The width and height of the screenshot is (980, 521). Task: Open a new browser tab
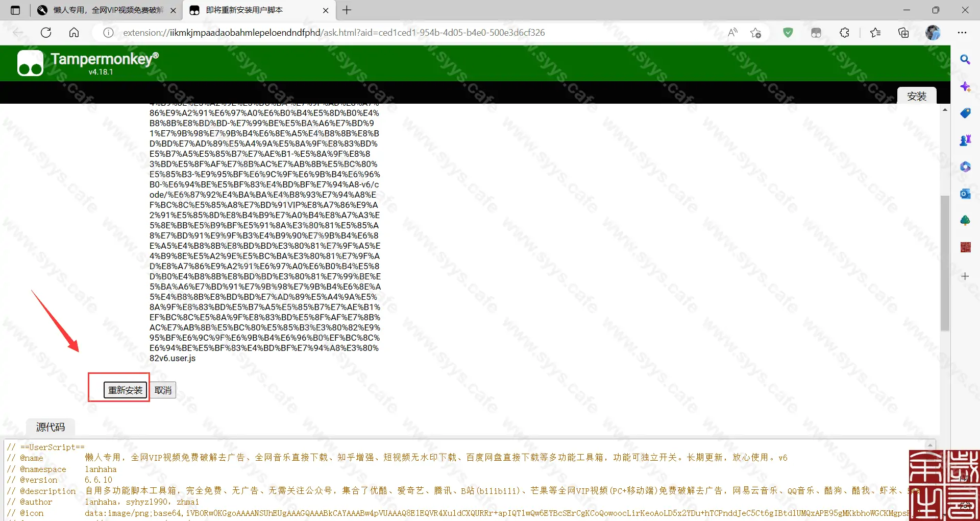[347, 10]
